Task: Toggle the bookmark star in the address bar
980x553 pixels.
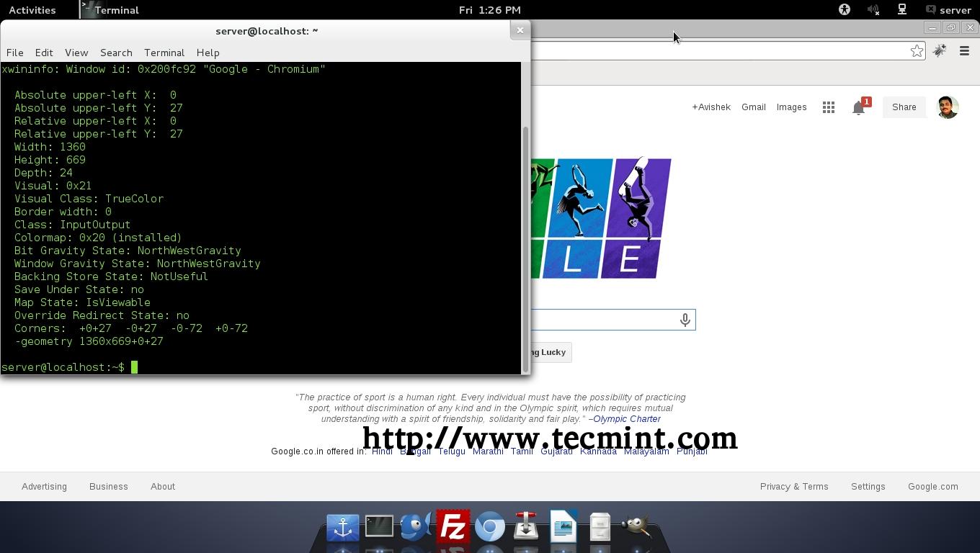Action: [x=917, y=50]
